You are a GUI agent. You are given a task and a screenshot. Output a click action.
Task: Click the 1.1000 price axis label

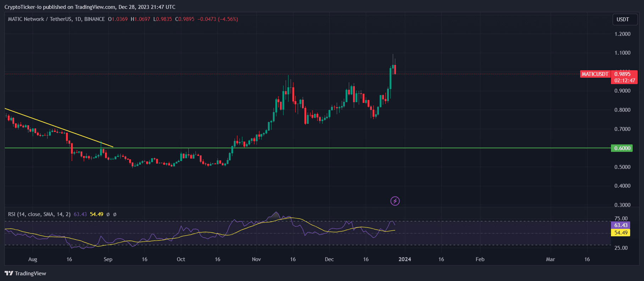(x=622, y=53)
